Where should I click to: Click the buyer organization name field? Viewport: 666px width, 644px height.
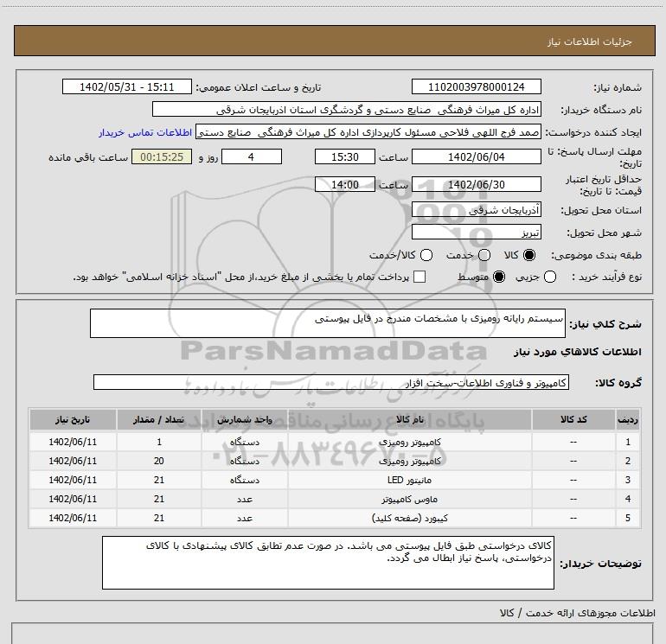[347, 110]
